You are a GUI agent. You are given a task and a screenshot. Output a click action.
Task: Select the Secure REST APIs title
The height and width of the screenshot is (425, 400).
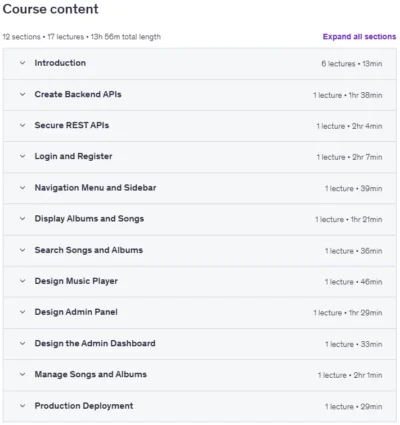pos(72,125)
